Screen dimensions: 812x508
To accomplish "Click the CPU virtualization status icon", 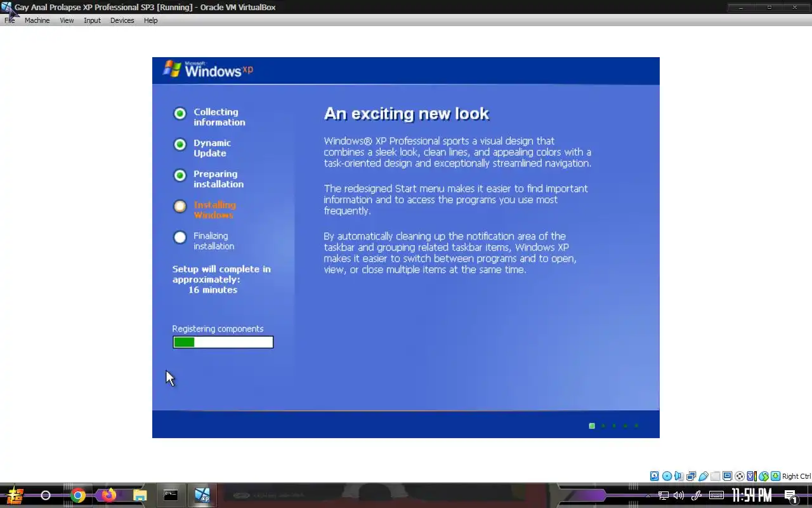I will point(751,476).
